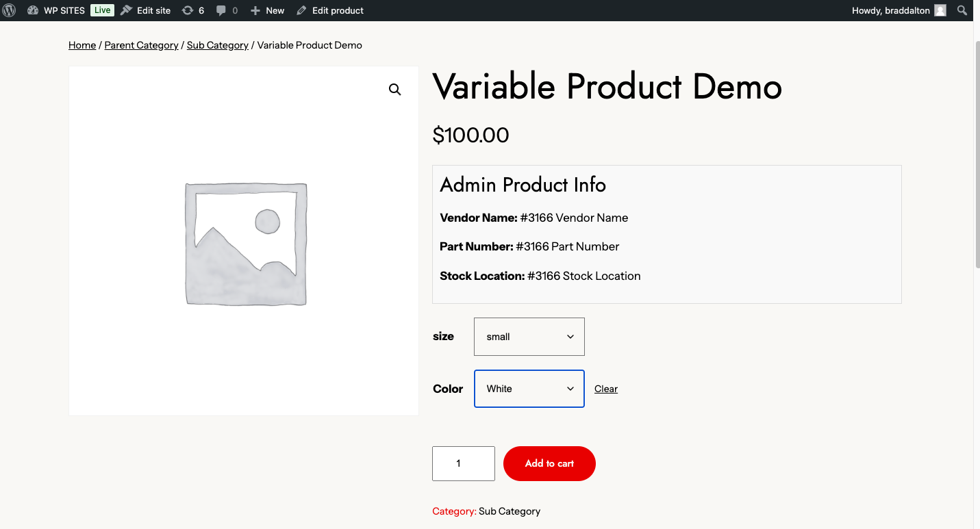
Task: Click the Edit product pencil item
Action: click(x=330, y=10)
